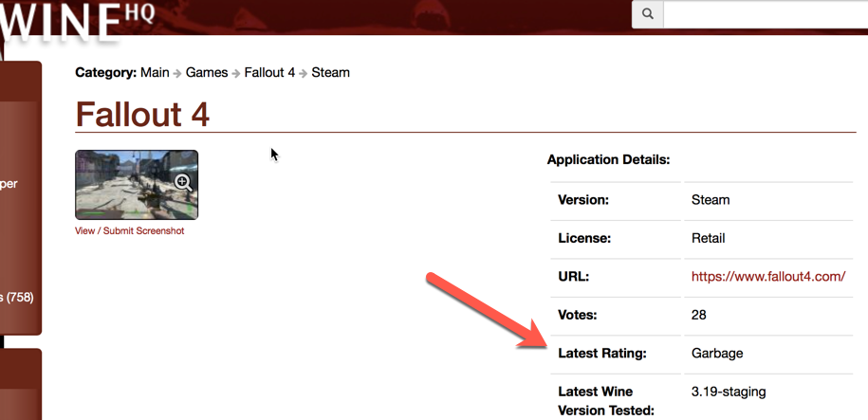Click the search magnifier button
The width and height of the screenshot is (868, 420).
pos(647,14)
